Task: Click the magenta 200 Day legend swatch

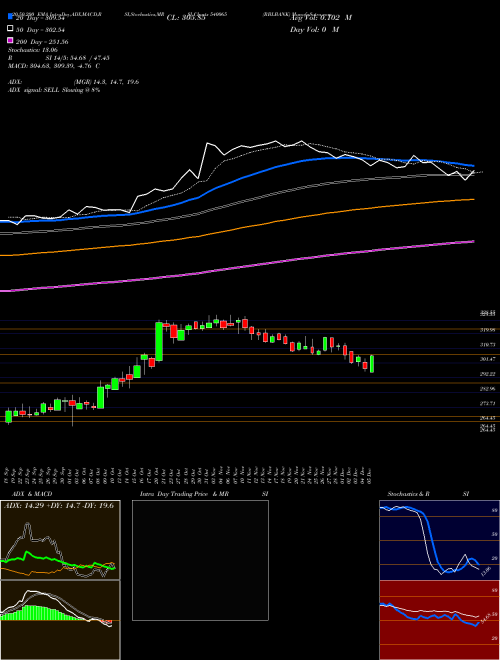Action: click(10, 41)
